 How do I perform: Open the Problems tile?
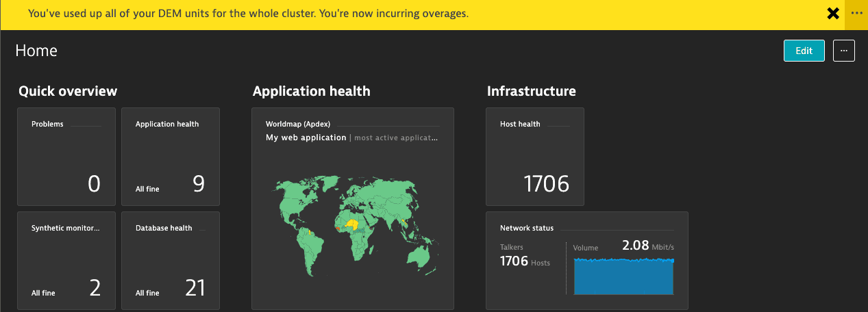point(66,157)
